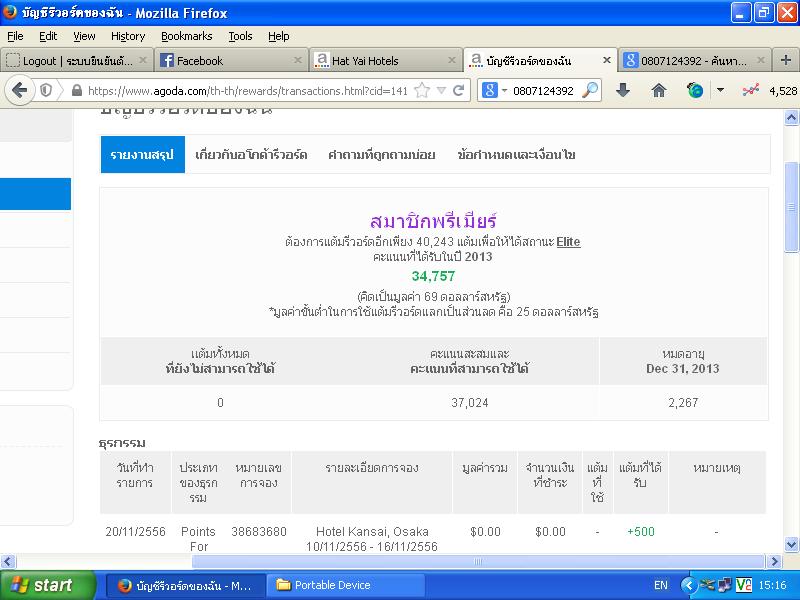Close the active Agoda rewards tab

coord(607,60)
